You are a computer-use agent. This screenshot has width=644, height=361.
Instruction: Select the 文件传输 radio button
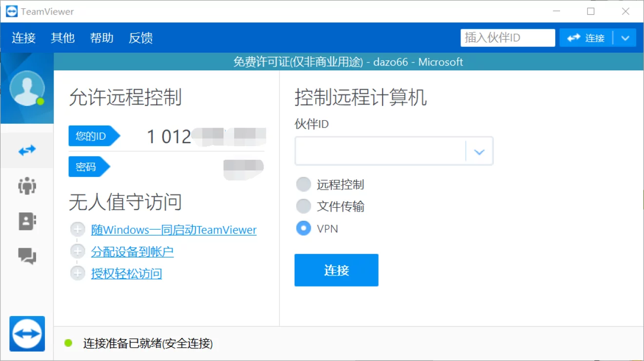[x=303, y=206]
